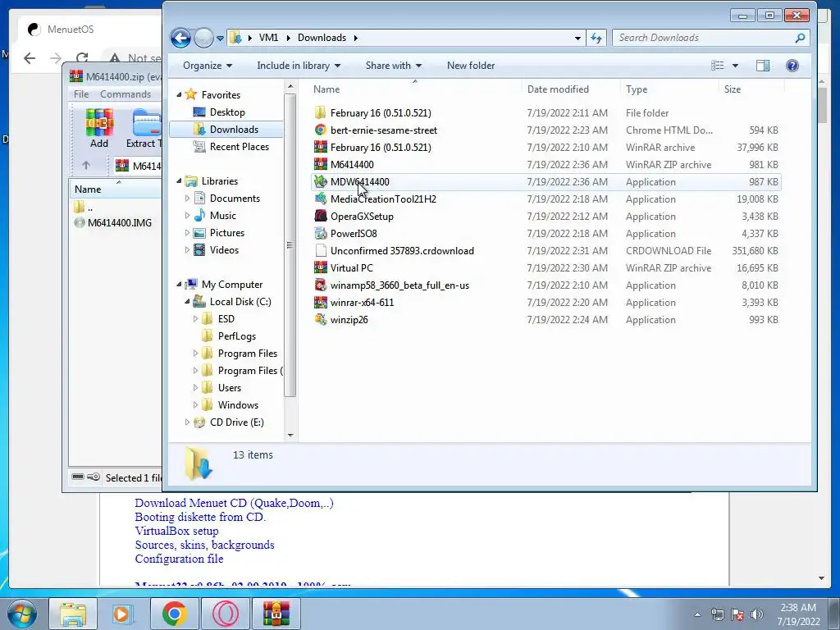Click the taskbar volume speaker icon
This screenshot has width=840, height=630.
757,614
